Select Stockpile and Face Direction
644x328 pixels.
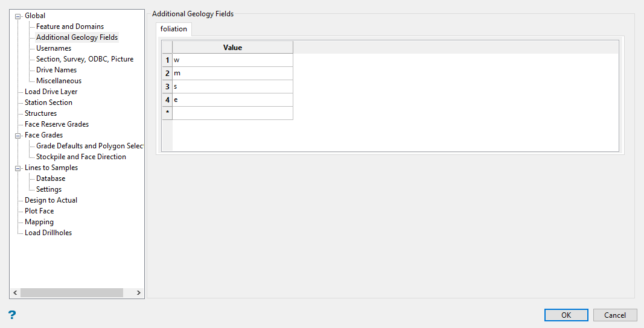tap(81, 157)
